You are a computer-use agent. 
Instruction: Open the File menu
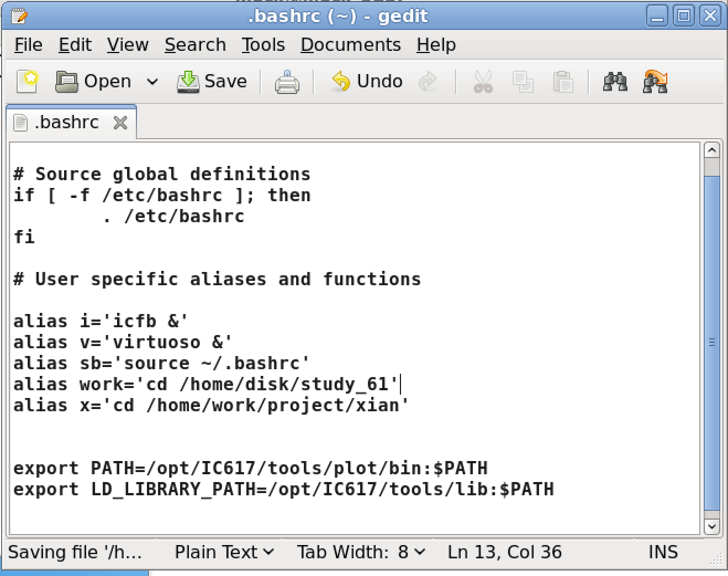[x=28, y=45]
